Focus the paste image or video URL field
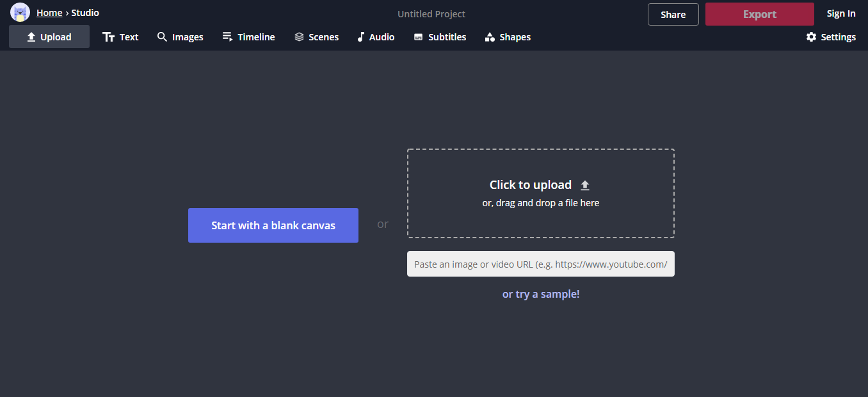 click(x=541, y=264)
